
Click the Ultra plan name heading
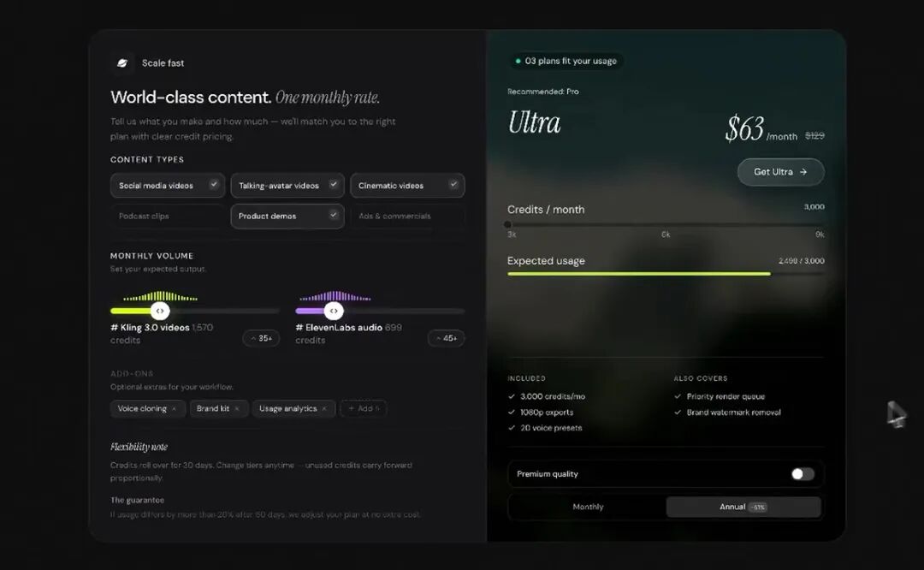534,122
